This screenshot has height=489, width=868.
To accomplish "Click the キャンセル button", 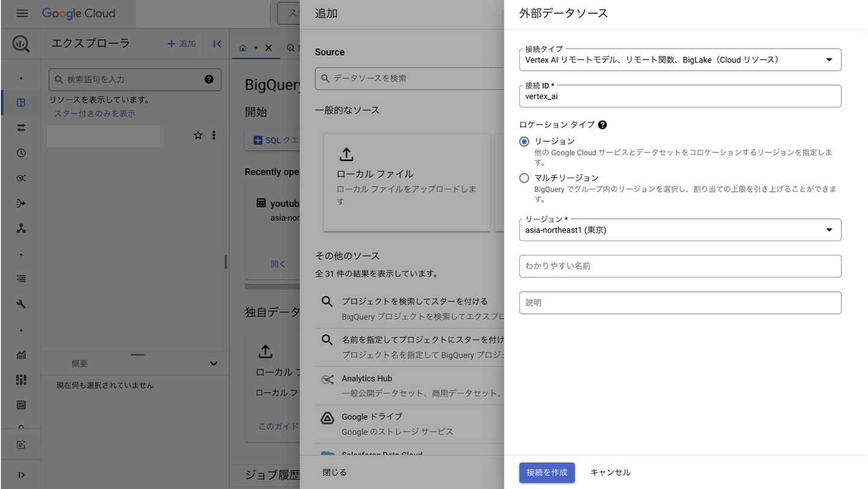I will (610, 473).
